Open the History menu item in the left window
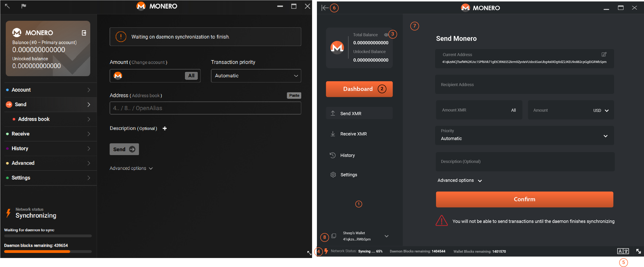 50,149
